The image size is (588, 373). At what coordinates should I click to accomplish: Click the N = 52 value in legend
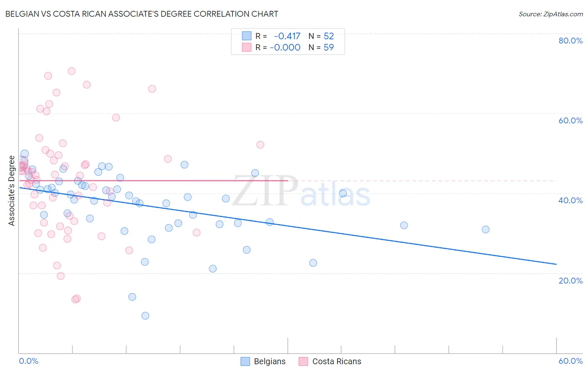click(x=321, y=36)
